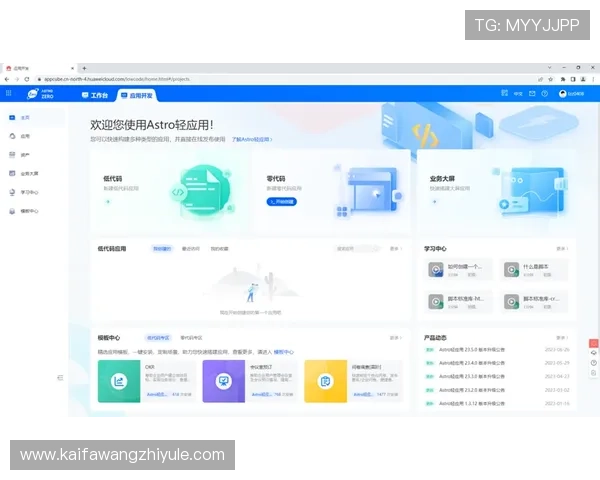Expand 更多 in 模板中心 section

pyautogui.click(x=396, y=338)
